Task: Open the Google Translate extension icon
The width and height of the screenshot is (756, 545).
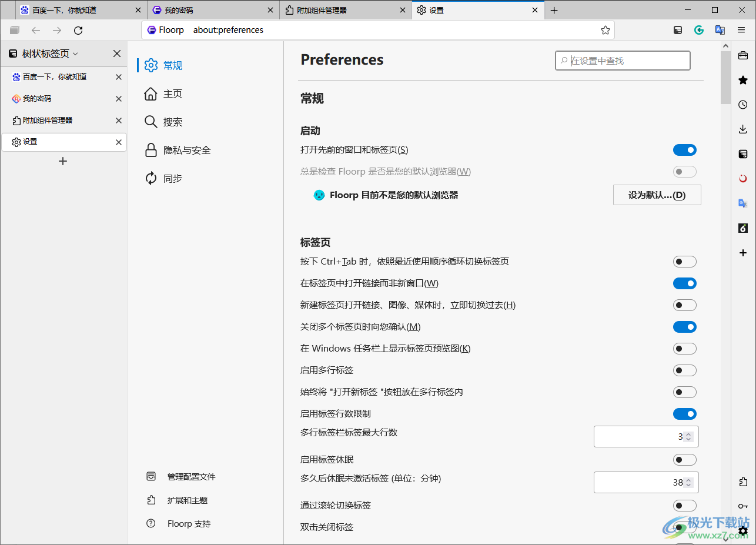Action: [720, 30]
